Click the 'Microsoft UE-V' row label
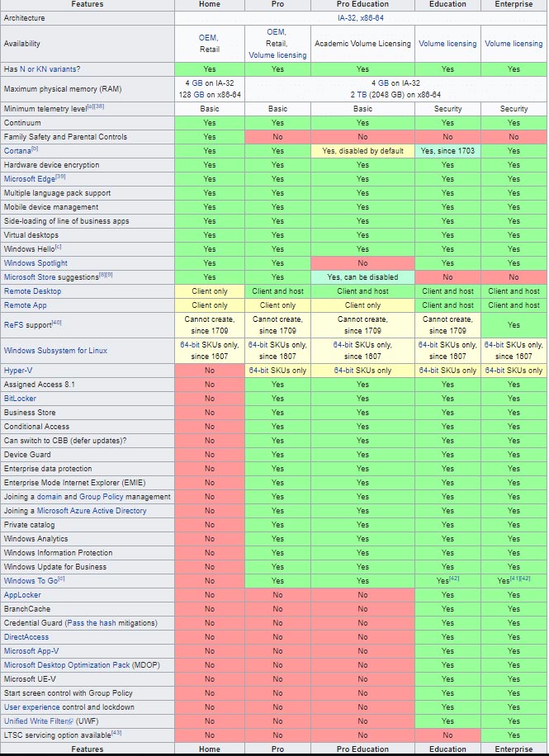This screenshot has width=549, height=756. pyautogui.click(x=30, y=679)
